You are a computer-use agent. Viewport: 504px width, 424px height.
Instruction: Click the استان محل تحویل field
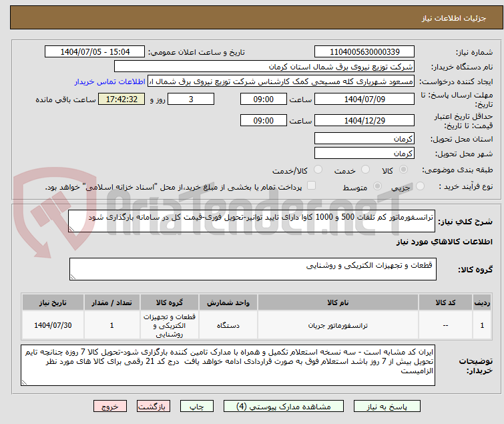tap(364, 138)
